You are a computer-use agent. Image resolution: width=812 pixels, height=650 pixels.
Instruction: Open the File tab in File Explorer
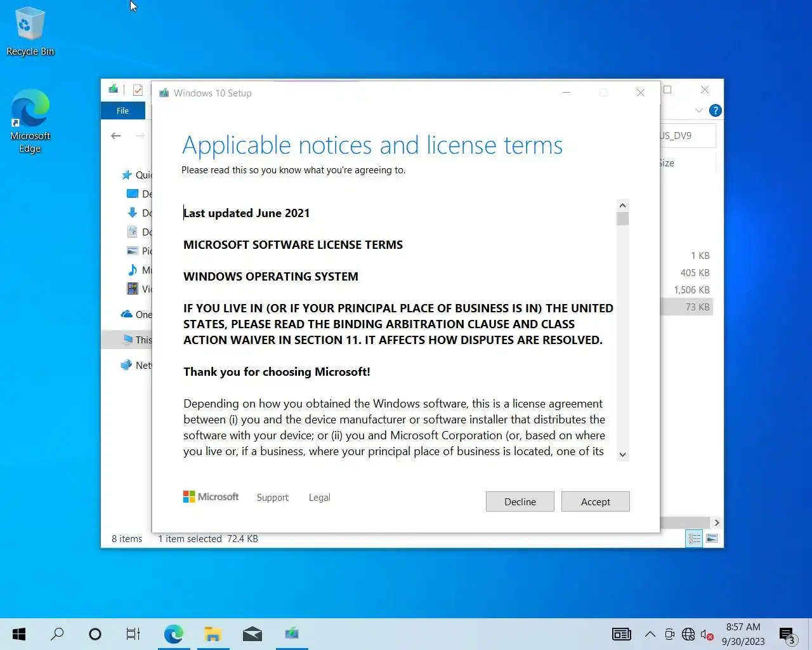click(122, 110)
